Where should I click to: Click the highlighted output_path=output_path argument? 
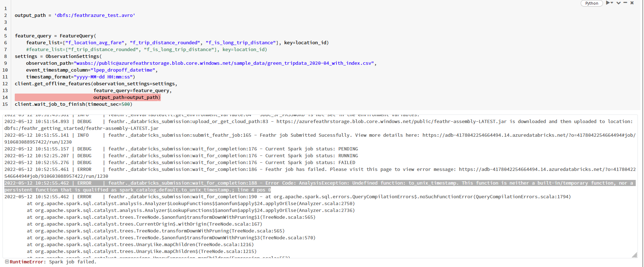pos(127,98)
